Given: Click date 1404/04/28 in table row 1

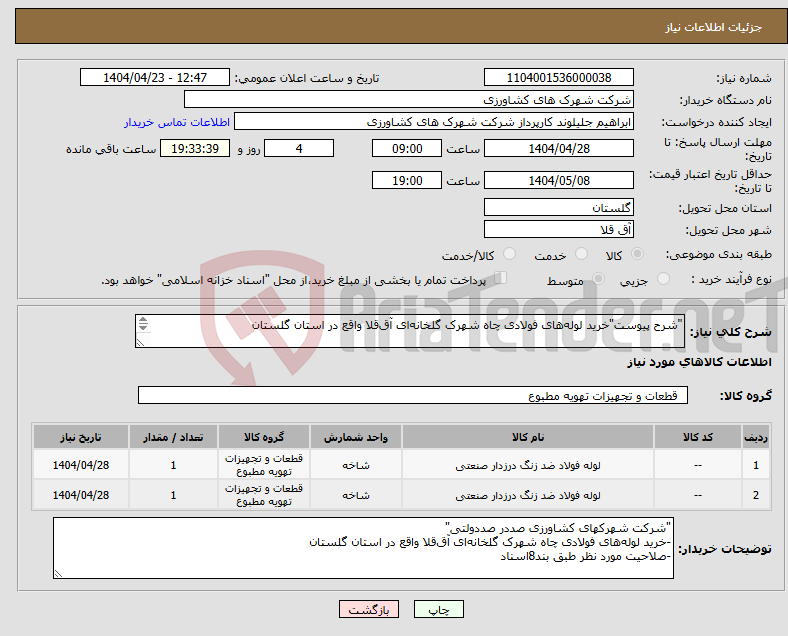Looking at the screenshot, I should point(81,465).
